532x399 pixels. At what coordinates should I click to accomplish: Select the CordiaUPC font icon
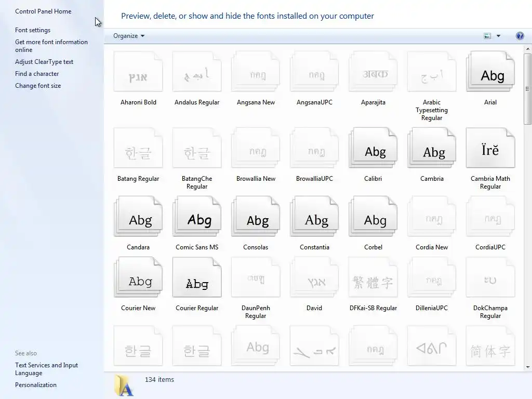pyautogui.click(x=490, y=217)
